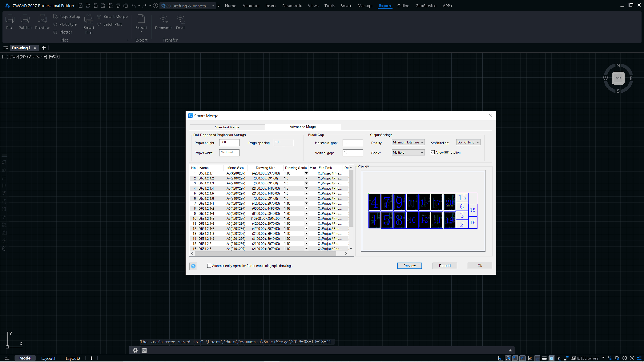The height and width of the screenshot is (362, 644).
Task: Click the Paper height input field
Action: coord(229,142)
